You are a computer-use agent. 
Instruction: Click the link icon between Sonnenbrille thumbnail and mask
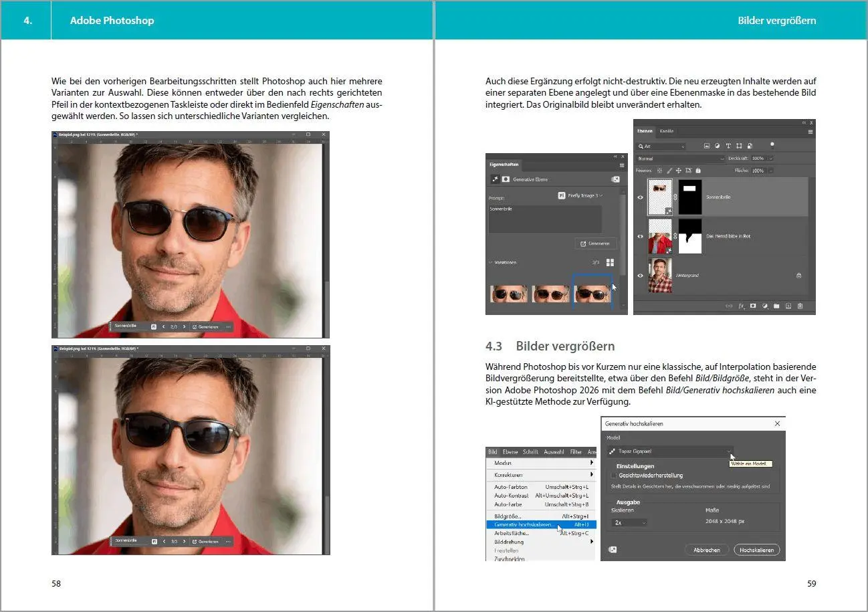[675, 197]
